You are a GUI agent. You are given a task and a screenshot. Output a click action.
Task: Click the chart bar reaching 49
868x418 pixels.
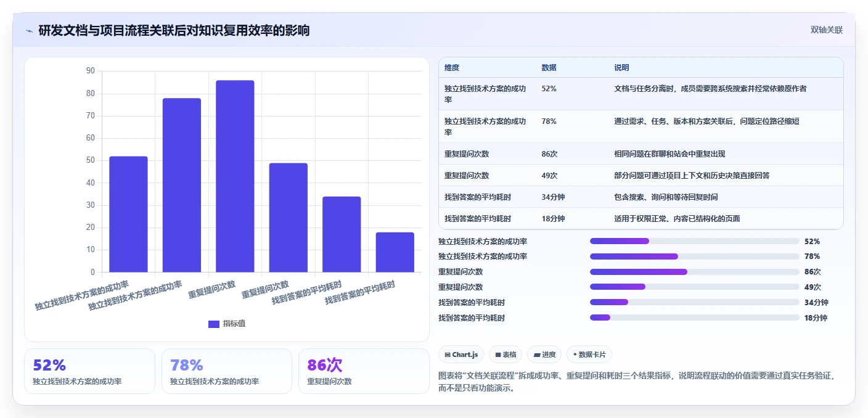(x=288, y=218)
